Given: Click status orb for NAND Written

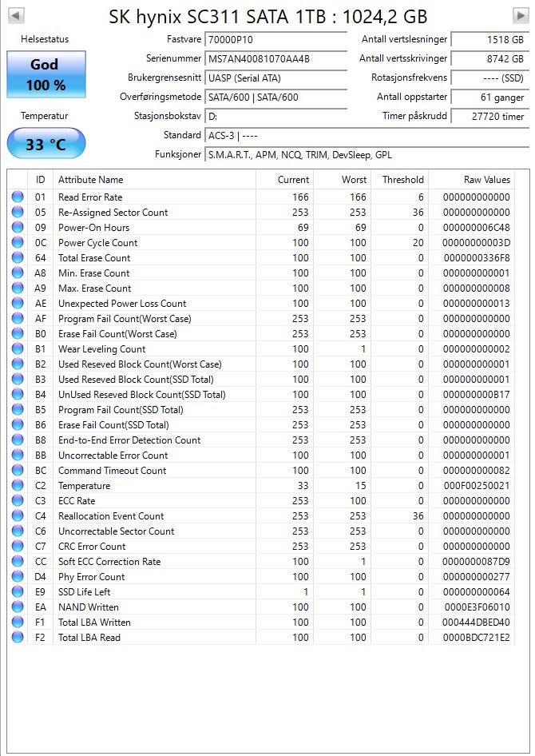Looking at the screenshot, I should pyautogui.click(x=18, y=607).
